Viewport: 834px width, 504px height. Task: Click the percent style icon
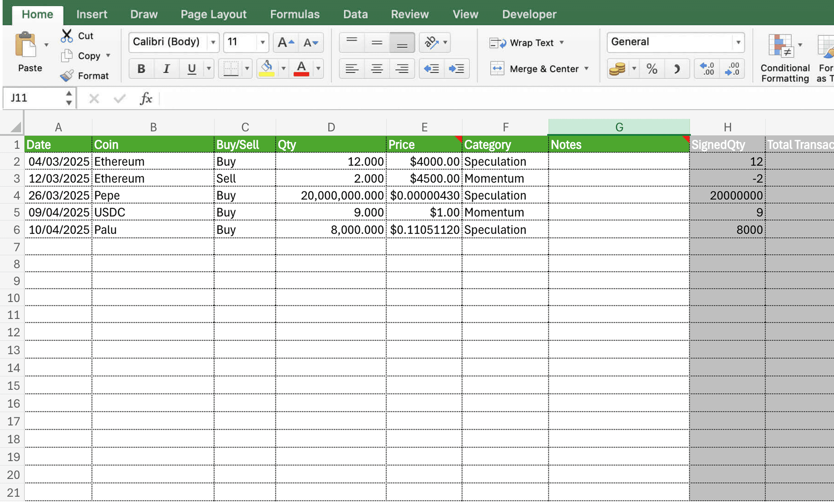click(652, 69)
